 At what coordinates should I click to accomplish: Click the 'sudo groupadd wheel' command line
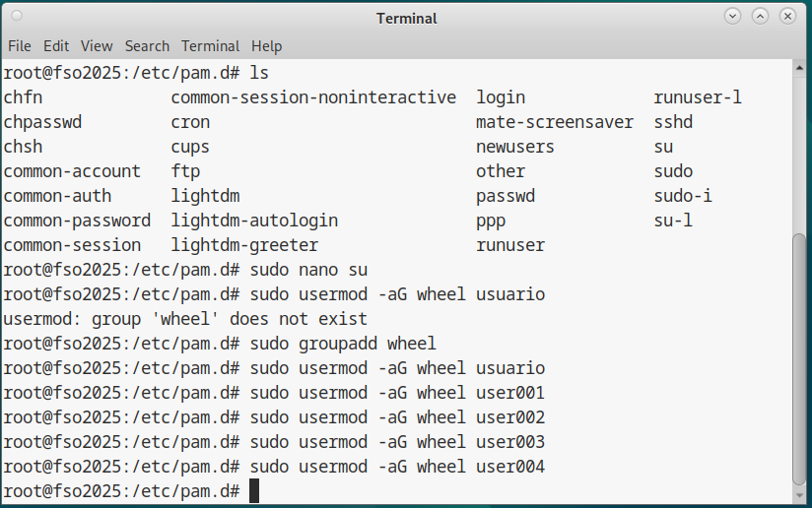coord(343,344)
